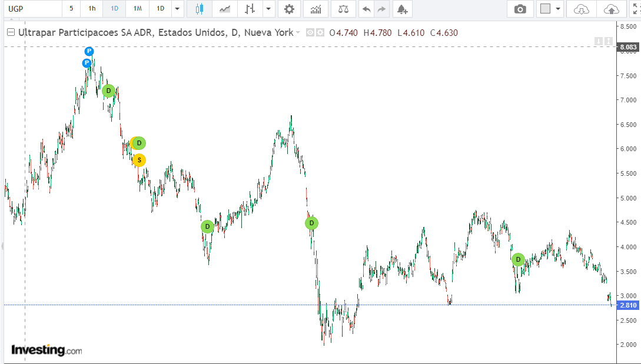Click the D marker overlapping a yellow marker

point(139,143)
